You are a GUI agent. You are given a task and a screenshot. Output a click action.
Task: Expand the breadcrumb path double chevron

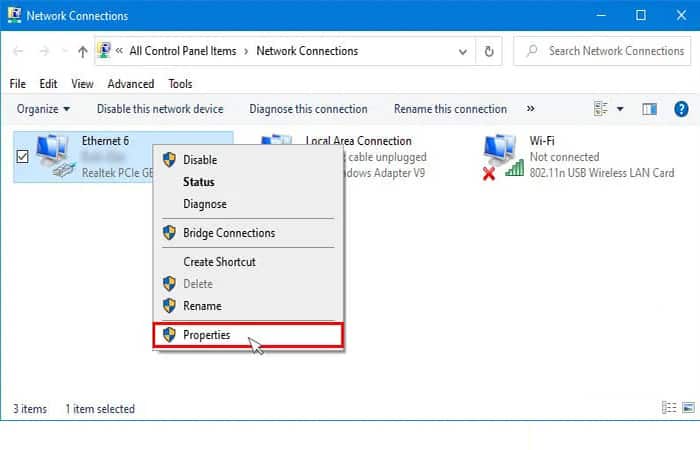(119, 51)
